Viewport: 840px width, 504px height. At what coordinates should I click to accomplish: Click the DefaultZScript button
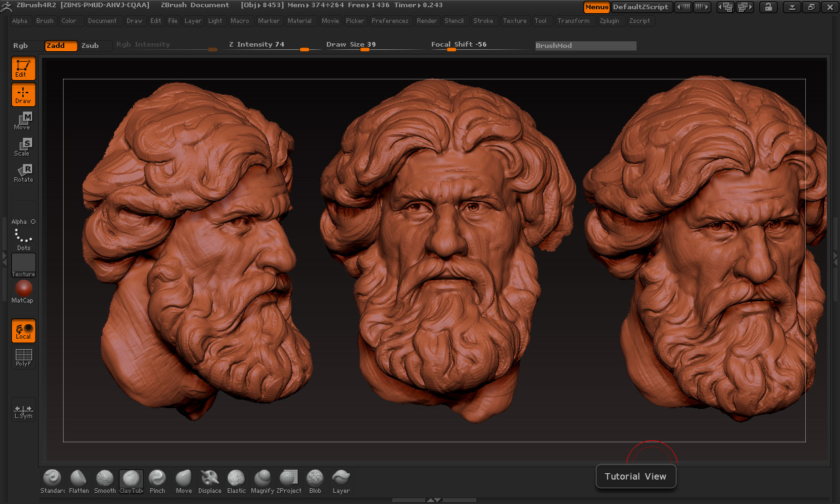tap(640, 7)
